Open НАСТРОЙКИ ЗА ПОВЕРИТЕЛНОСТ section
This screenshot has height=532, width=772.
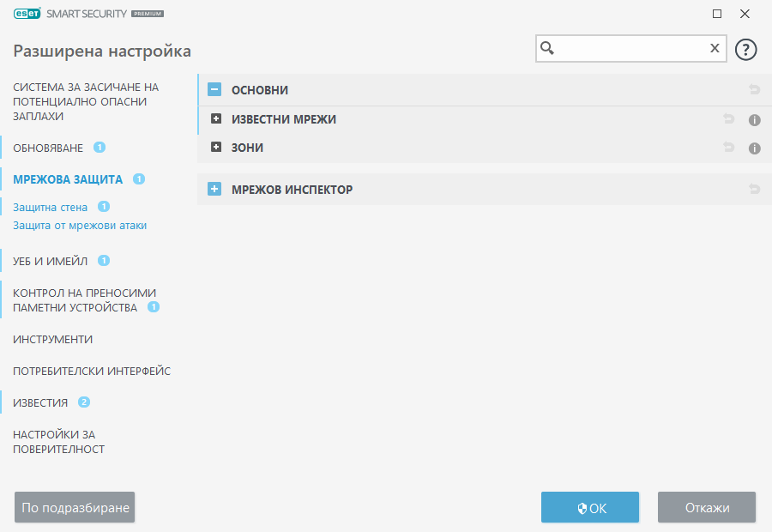[x=58, y=442]
